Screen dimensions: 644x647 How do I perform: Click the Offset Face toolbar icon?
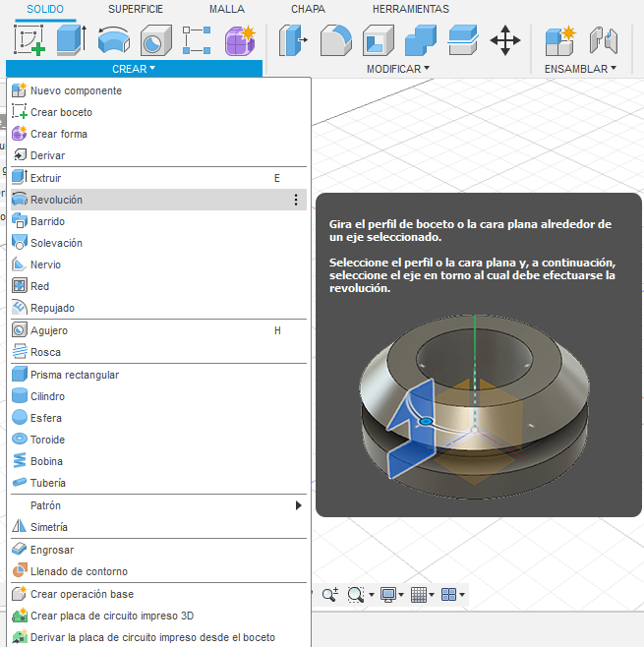point(463,40)
